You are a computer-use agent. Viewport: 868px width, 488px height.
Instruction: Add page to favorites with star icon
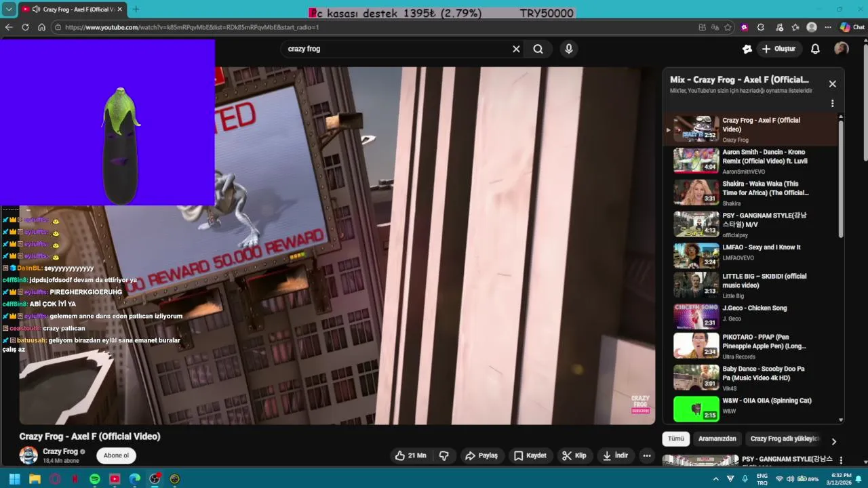pyautogui.click(x=728, y=27)
